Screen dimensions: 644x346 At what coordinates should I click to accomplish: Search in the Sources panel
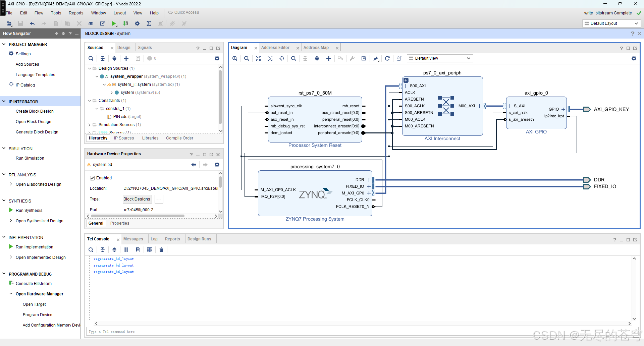pyautogui.click(x=91, y=58)
